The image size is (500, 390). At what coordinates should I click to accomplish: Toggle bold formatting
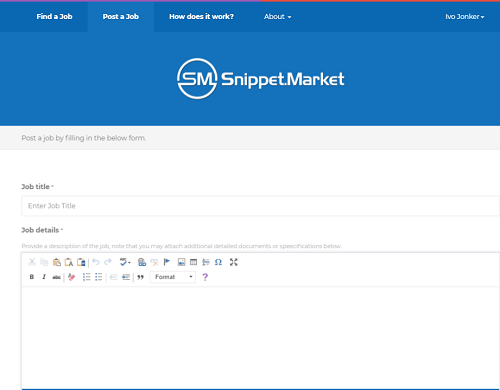[x=32, y=277]
